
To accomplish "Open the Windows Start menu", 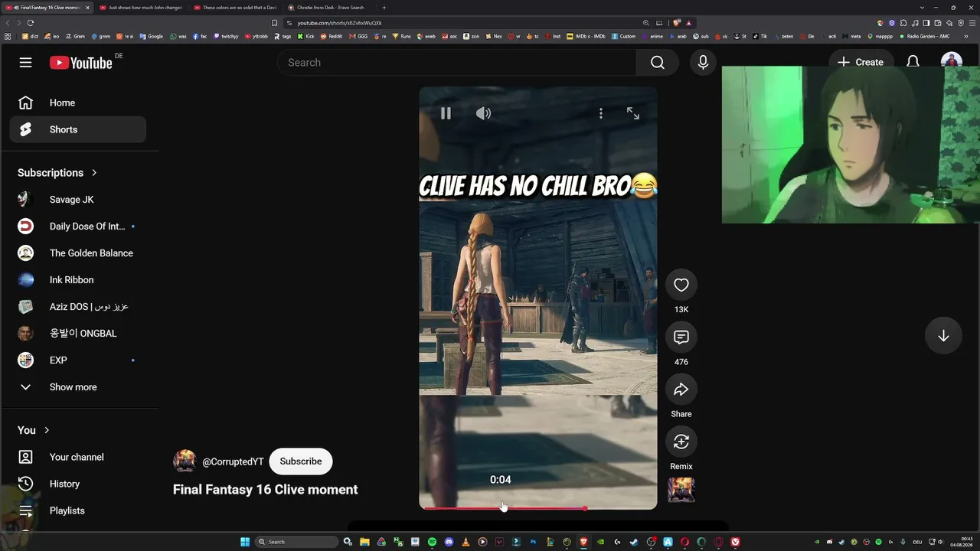I will pos(245,542).
